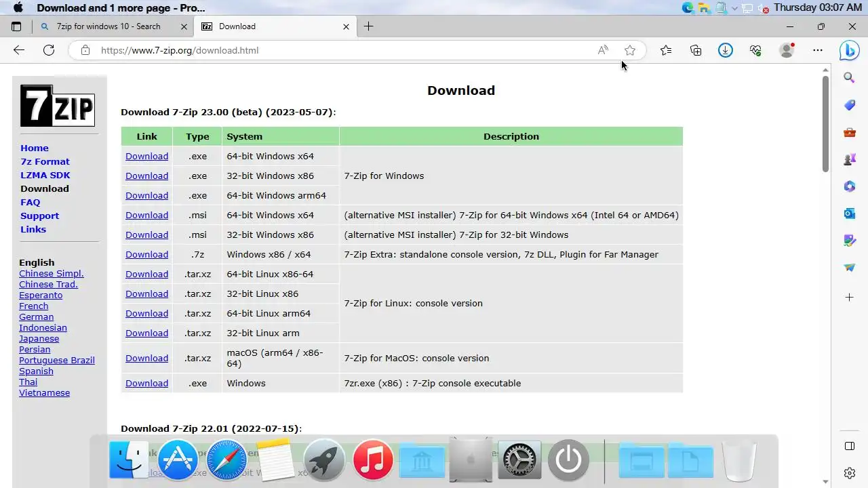
Task: Open the 7z Format page link
Action: pyautogui.click(x=45, y=161)
